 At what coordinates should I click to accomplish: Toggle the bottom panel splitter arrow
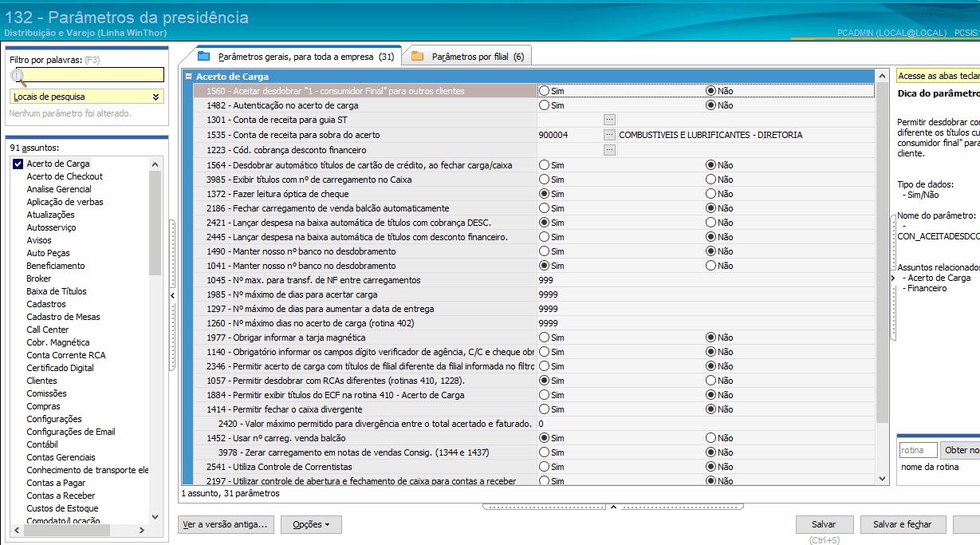coord(613,507)
